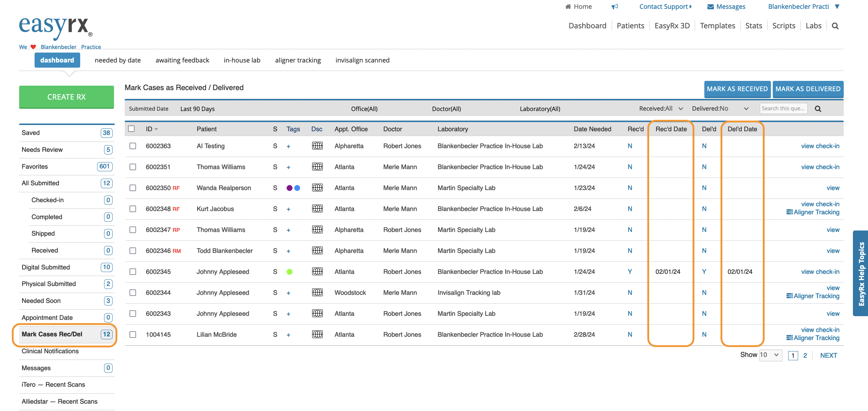Open Contact Support link
Screen dimensions: 868x411
click(x=665, y=7)
